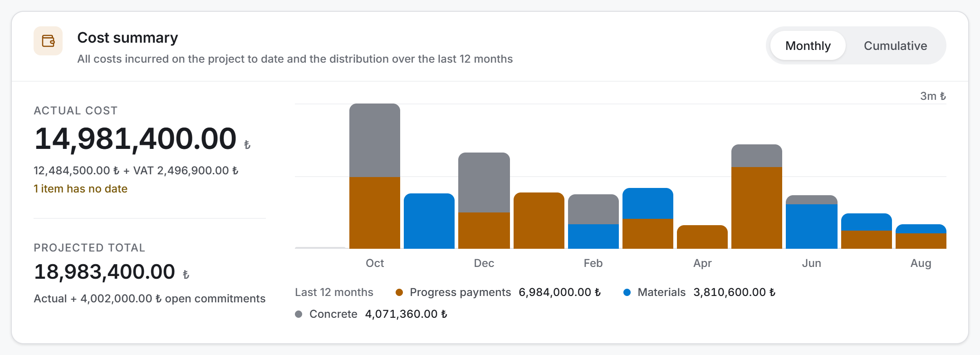Click the orange Progress payments legend dot
The image size is (980, 355).
click(x=399, y=292)
